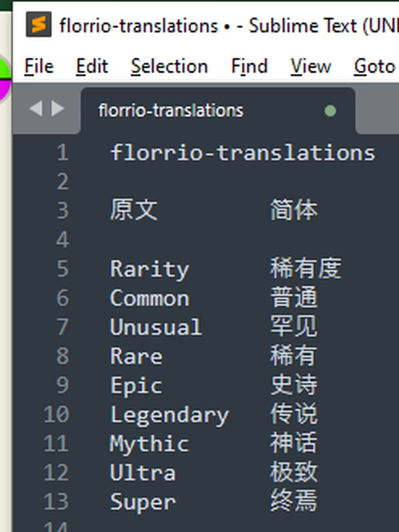The height and width of the screenshot is (532, 399).
Task: Open the Find dropdown menu
Action: pos(249,66)
